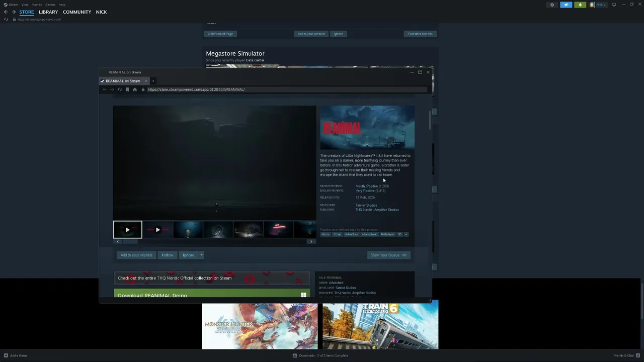
Task: Open the THQ Nordic Official collection banner
Action: (212, 278)
